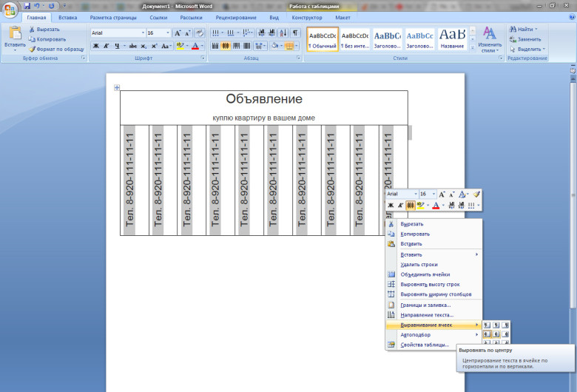Toggle italic К in the ribbon
The image size is (577, 392).
click(106, 46)
